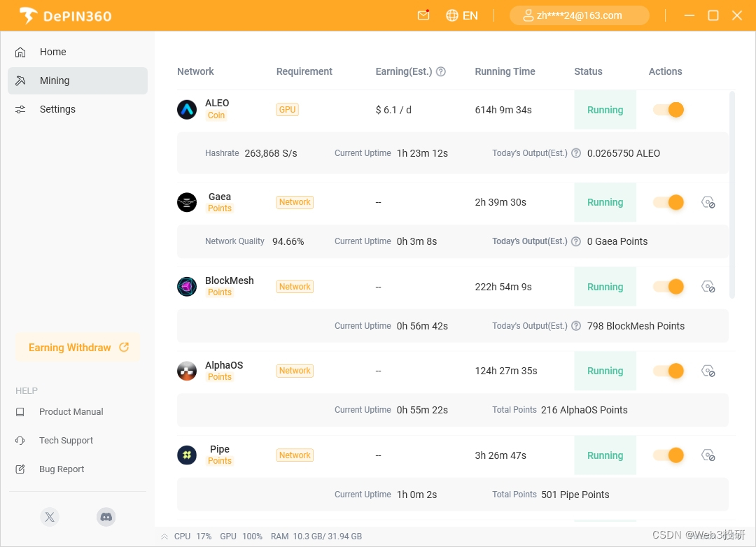Click the ALEO network logo

[x=187, y=109]
